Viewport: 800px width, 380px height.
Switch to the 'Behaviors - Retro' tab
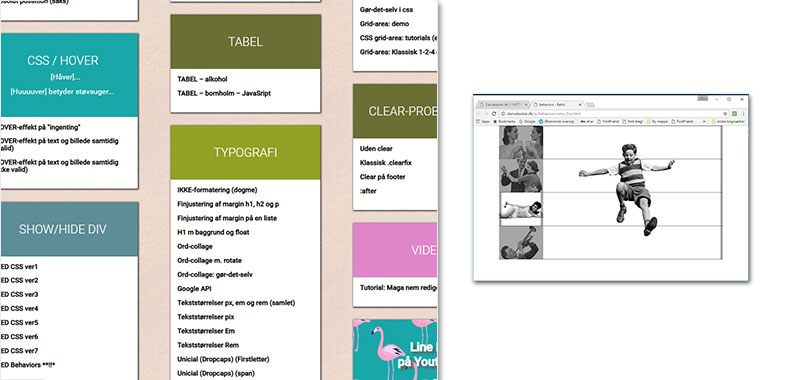[x=556, y=105]
